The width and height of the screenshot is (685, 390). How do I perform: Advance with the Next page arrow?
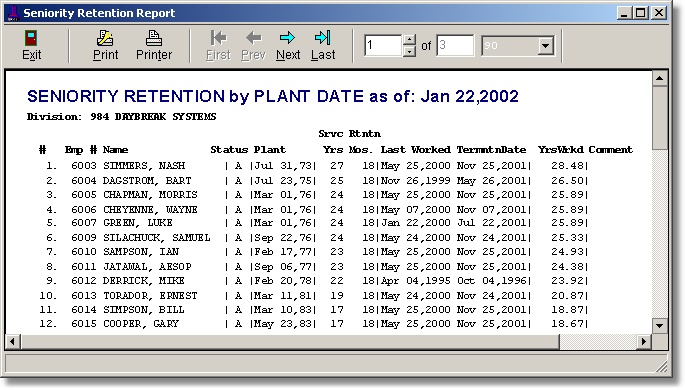pos(287,38)
